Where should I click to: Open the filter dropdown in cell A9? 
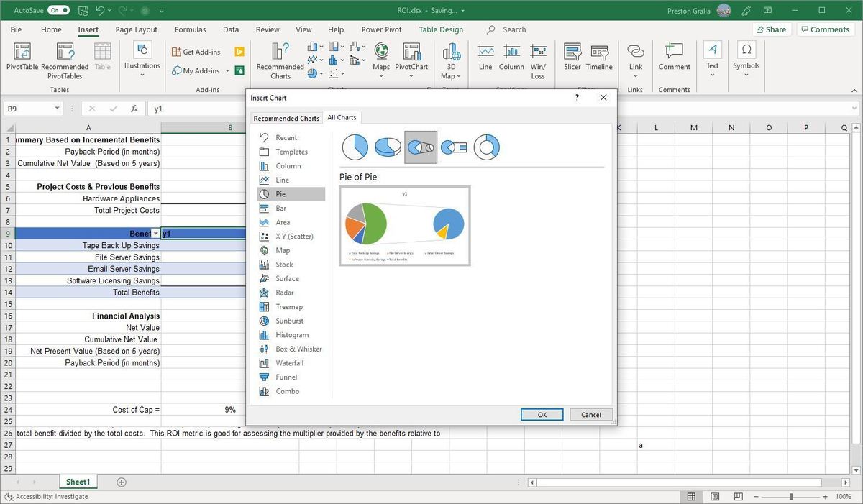point(156,234)
